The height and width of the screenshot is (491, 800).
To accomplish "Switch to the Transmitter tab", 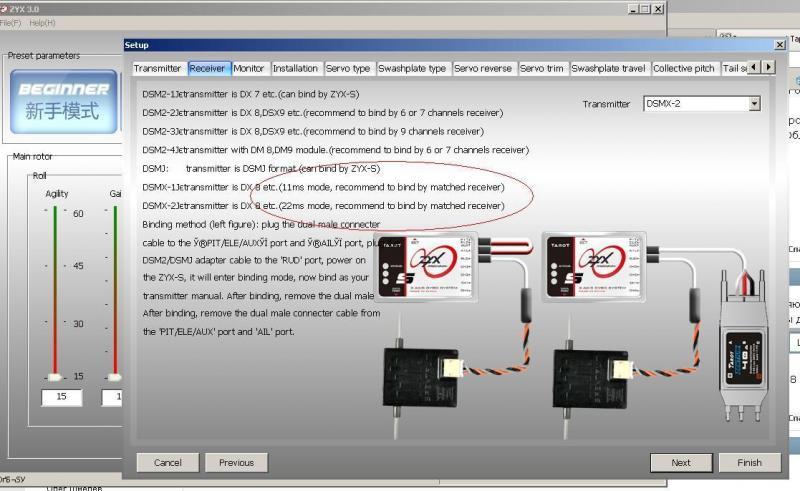I will (x=158, y=68).
